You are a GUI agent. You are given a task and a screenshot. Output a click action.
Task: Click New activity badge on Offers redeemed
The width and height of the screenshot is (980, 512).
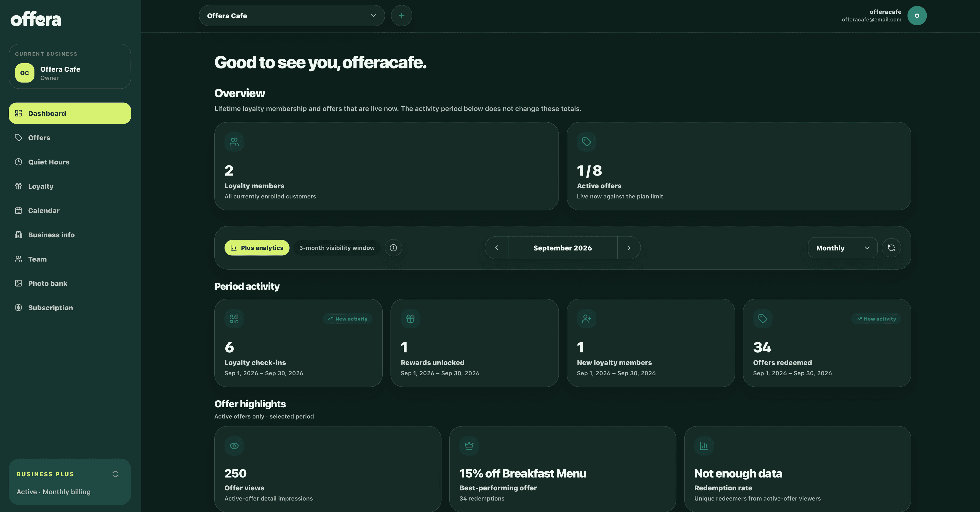coord(876,319)
